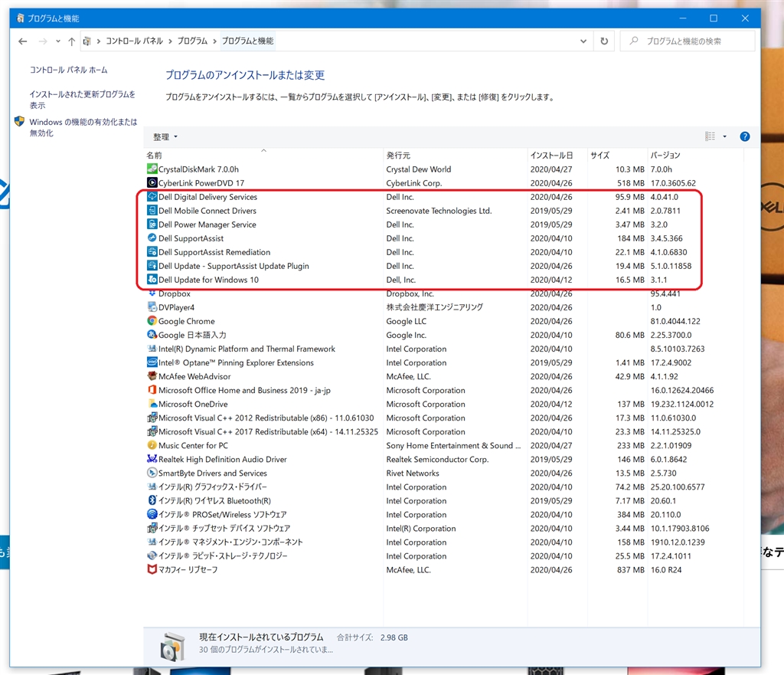The width and height of the screenshot is (784, 675).
Task: Expand breadcrumb arrow after コントロール パネル
Action: pos(170,41)
